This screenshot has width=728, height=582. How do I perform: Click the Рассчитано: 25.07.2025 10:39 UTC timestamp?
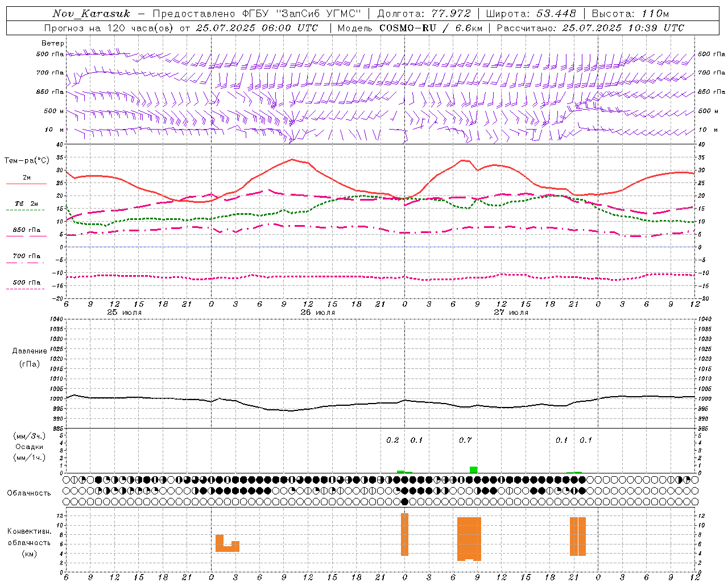point(590,28)
